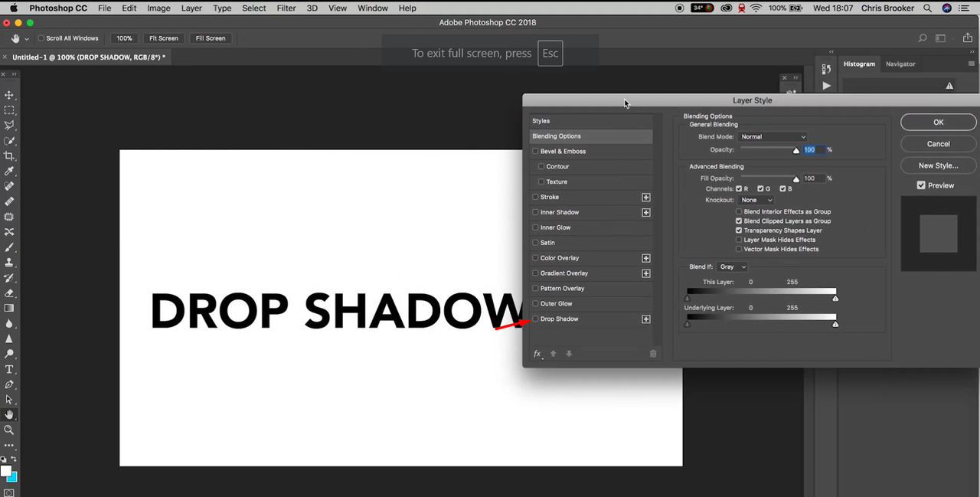
Task: Add another Color Overlay with plus button
Action: pyautogui.click(x=646, y=258)
